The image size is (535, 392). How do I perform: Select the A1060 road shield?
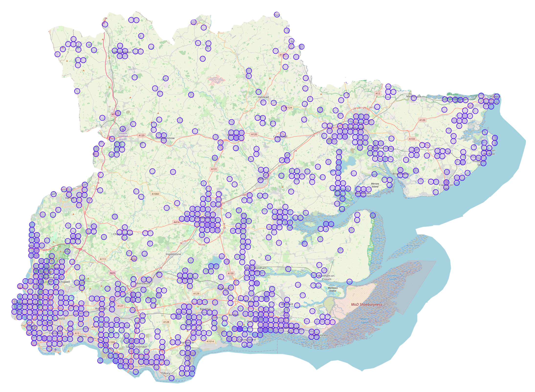coord(155,194)
